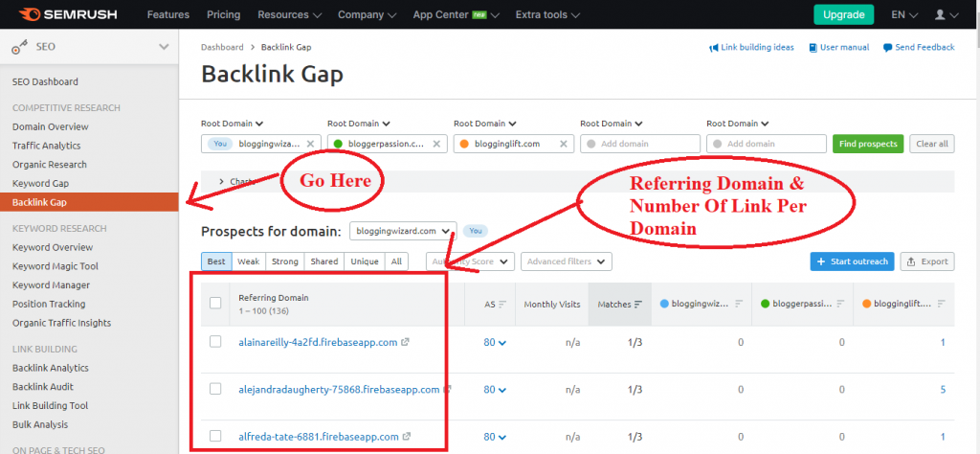Screen dimensions: 980x454
Task: Open alejandradaugherty-75868.firebaseapp.com domain link
Action: coord(340,390)
